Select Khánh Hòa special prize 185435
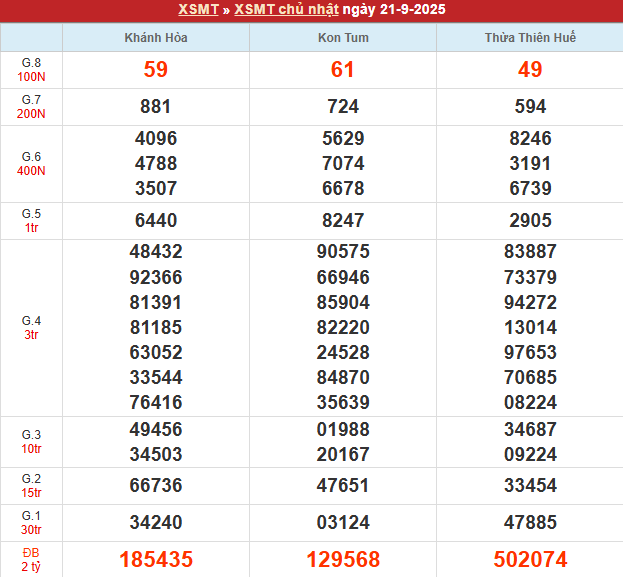The width and height of the screenshot is (623, 577). 156,560
